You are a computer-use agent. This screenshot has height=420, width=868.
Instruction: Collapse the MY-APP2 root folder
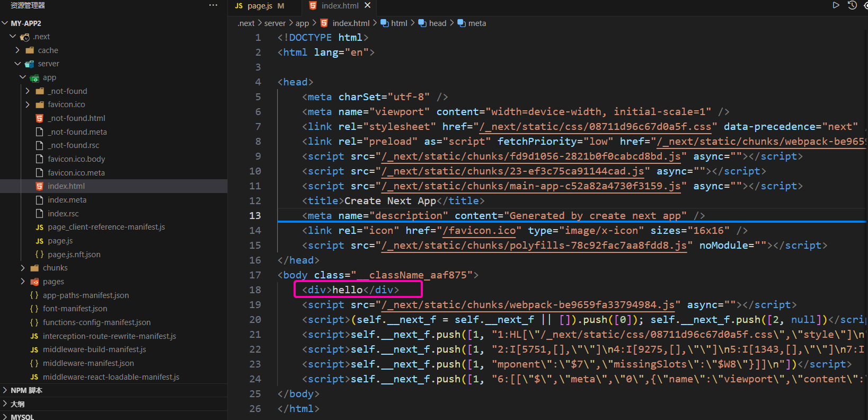5,23
